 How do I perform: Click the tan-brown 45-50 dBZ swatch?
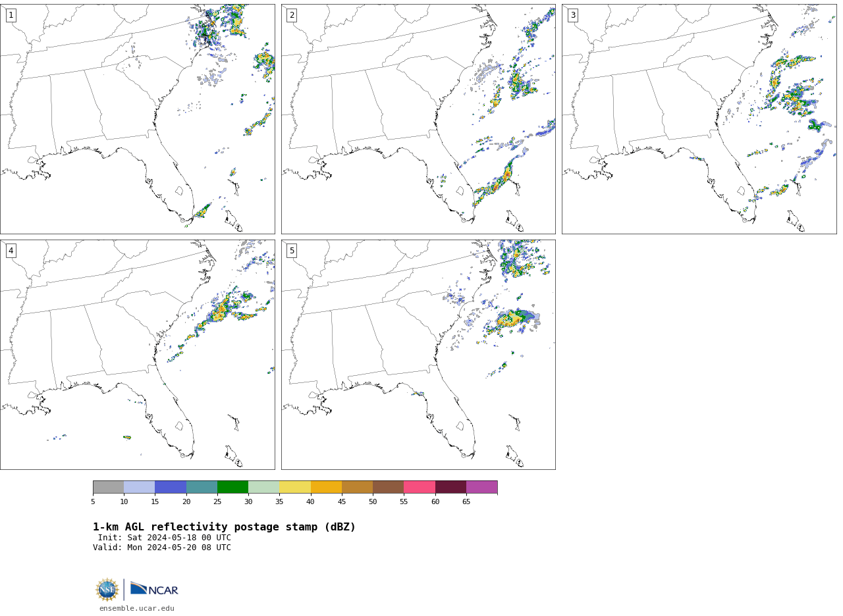(x=357, y=487)
